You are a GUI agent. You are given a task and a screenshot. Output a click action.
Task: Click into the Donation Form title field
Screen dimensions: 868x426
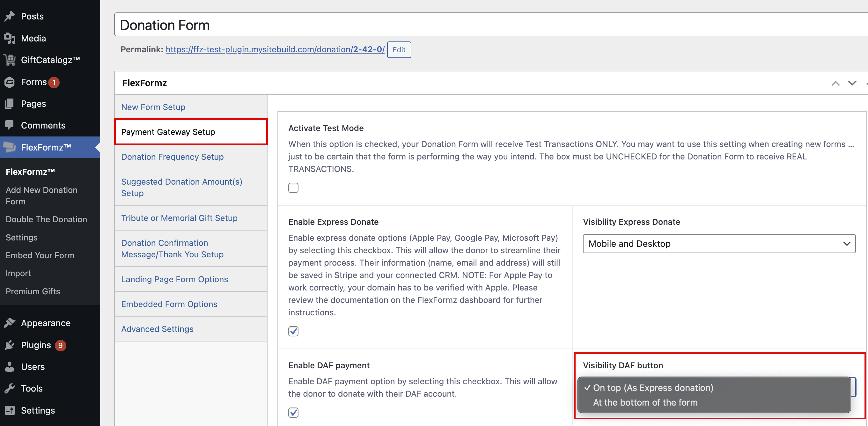point(472,25)
